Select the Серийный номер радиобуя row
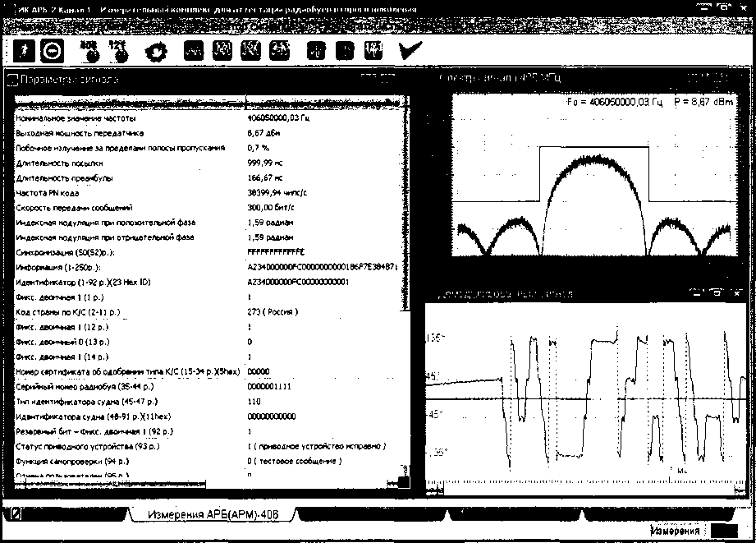Screen dimensions: 756x543 (x=123, y=386)
